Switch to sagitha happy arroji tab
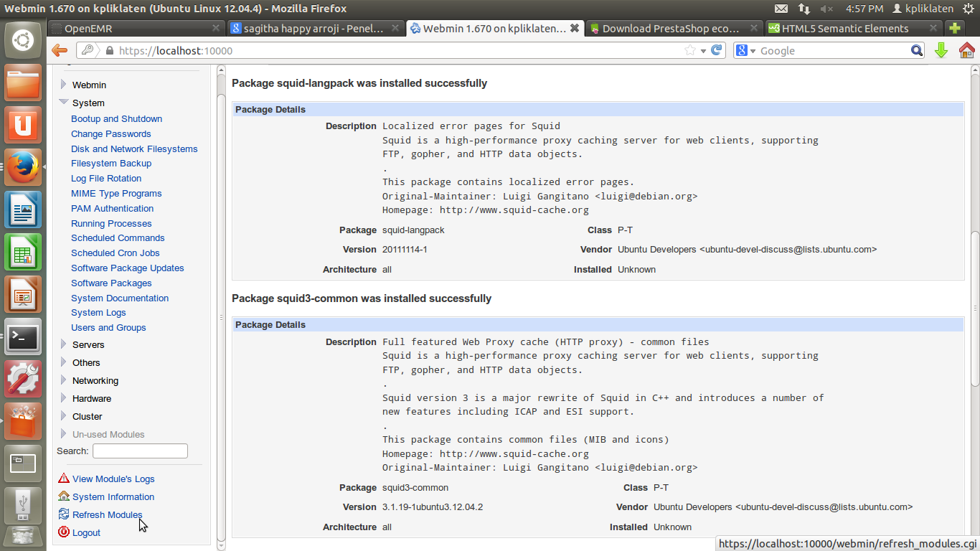 (x=316, y=29)
